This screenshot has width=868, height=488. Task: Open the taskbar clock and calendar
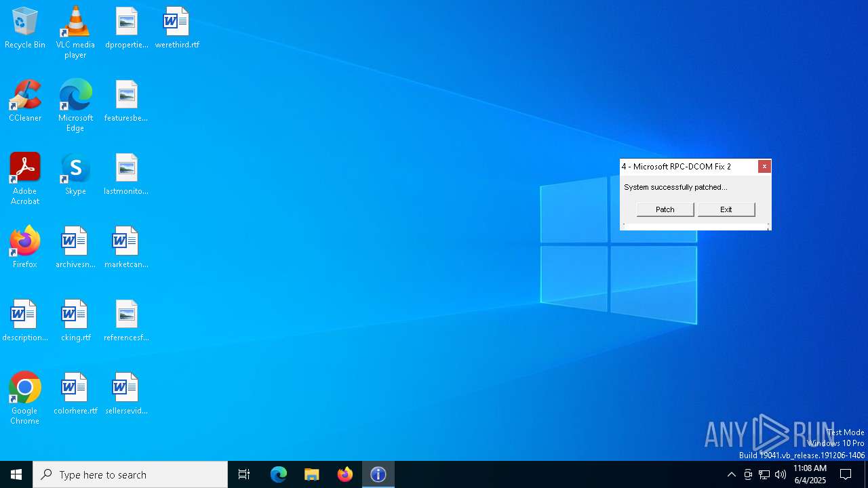810,474
